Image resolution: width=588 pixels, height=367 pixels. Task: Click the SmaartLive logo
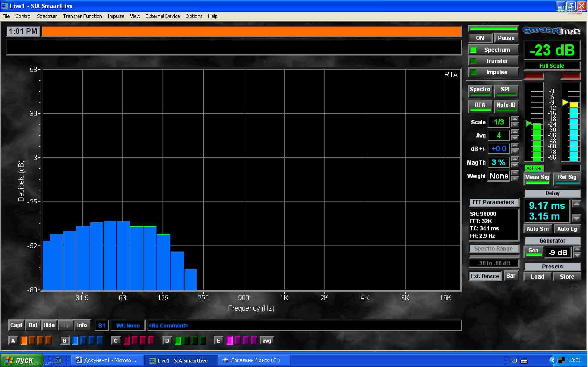(x=552, y=31)
